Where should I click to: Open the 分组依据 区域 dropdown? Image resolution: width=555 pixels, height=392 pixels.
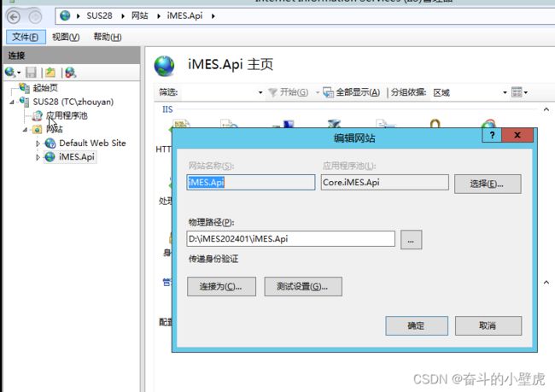[x=505, y=92]
